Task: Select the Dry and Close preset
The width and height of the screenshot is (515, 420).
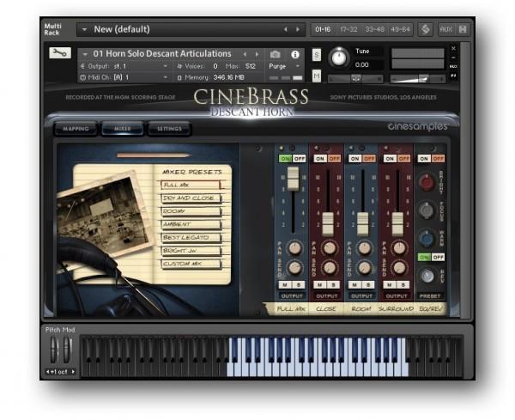Action: [191, 198]
